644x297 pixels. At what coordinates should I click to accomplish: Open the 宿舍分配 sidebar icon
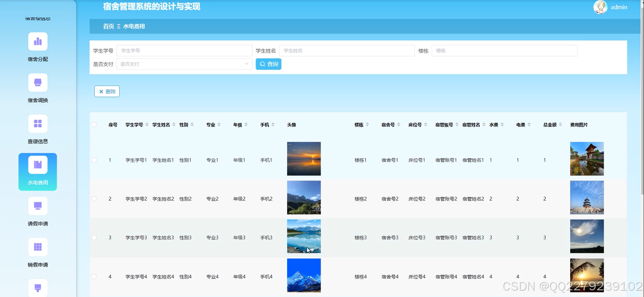click(x=38, y=42)
